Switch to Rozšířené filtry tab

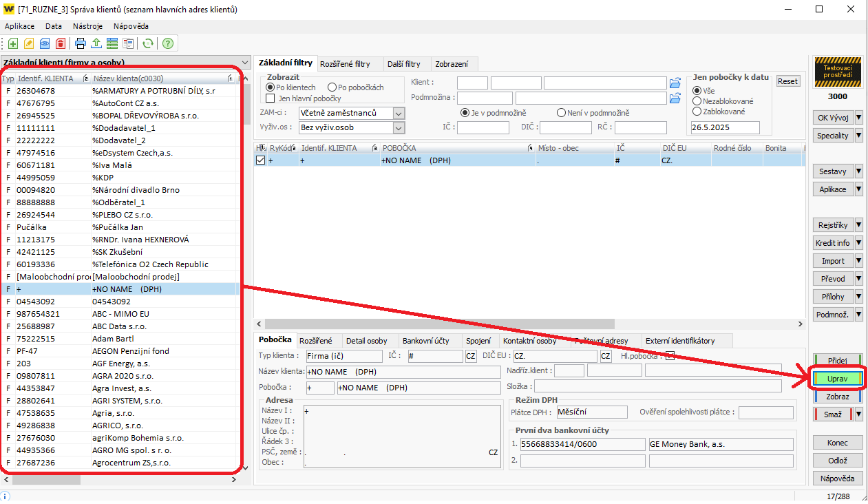click(350, 64)
